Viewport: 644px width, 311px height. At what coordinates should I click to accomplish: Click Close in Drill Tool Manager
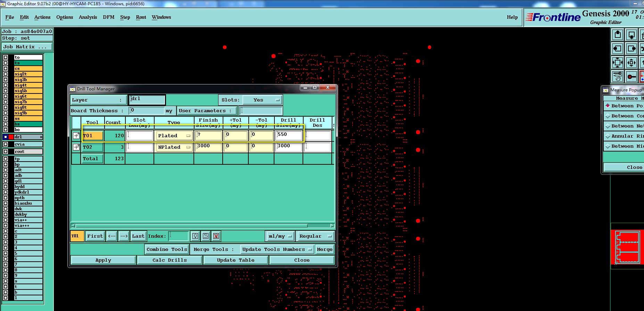pos(302,260)
